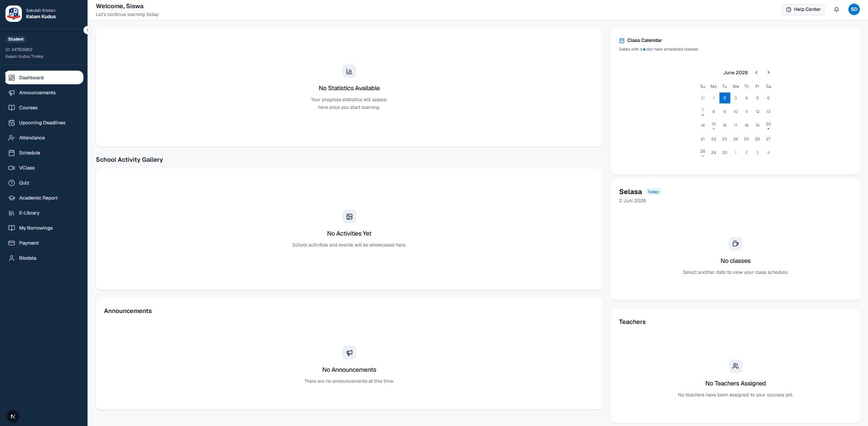Click the June 2026 month label
This screenshot has height=426, width=868.
735,72
